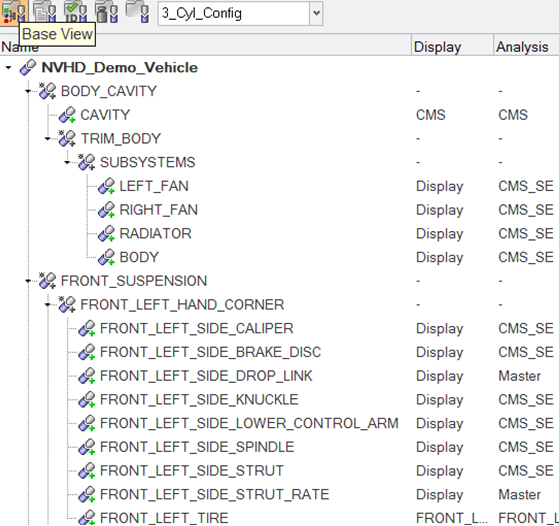
Task: Click CMS display value for CAVITY row
Action: click(x=431, y=115)
